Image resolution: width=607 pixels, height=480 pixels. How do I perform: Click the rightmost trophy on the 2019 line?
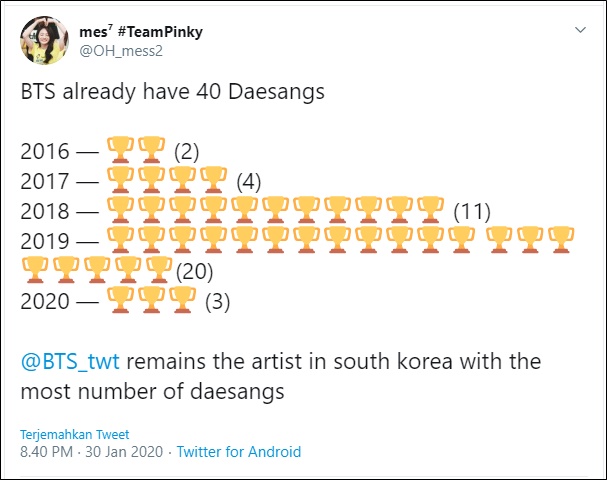561,240
